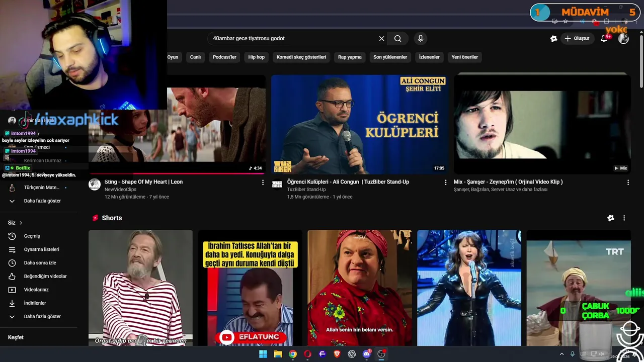This screenshot has width=644, height=362.
Task: Open TuzBiber Stand-Up channel avatar
Action: (x=277, y=185)
